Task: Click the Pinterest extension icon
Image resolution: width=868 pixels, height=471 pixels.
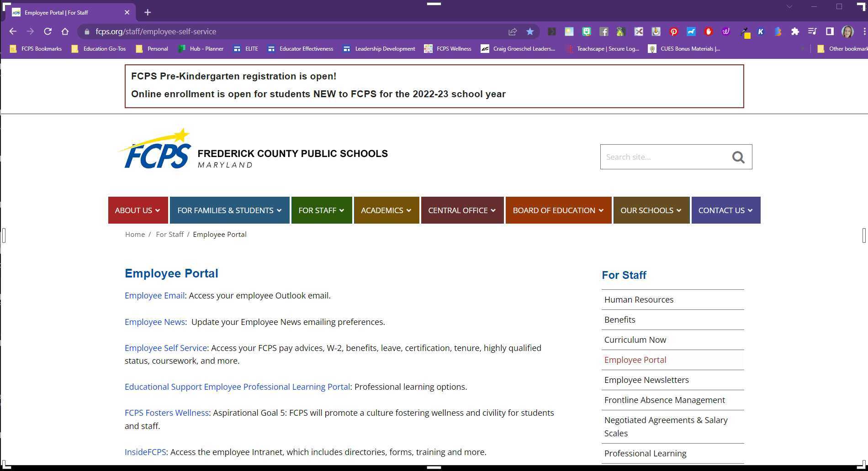Action: tap(673, 31)
